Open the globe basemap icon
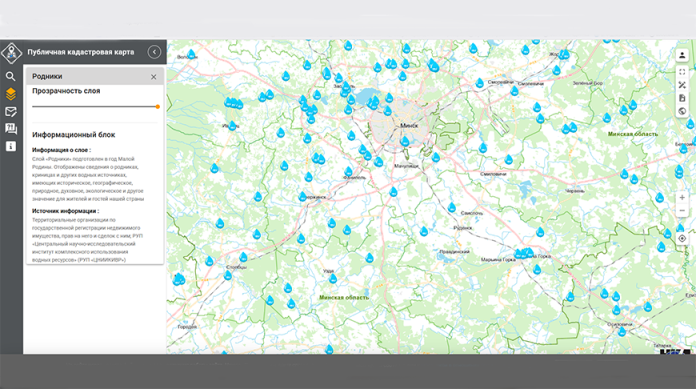This screenshot has height=389, width=696. (x=682, y=111)
